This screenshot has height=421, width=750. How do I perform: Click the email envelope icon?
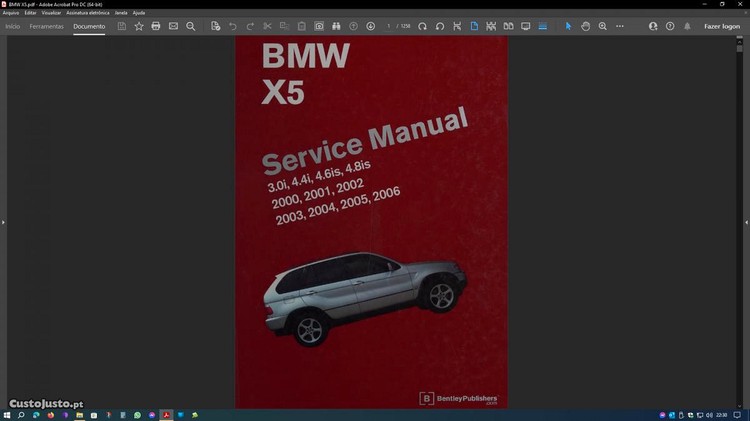(x=173, y=26)
